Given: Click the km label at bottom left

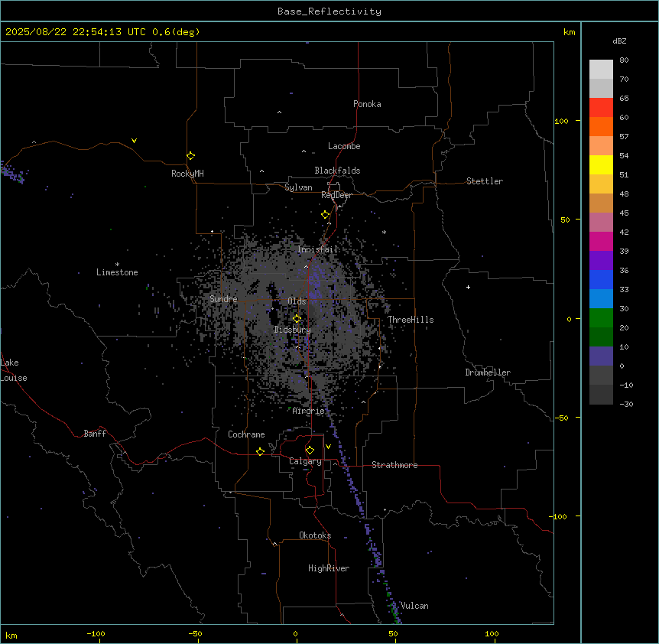Looking at the screenshot, I should point(11,635).
